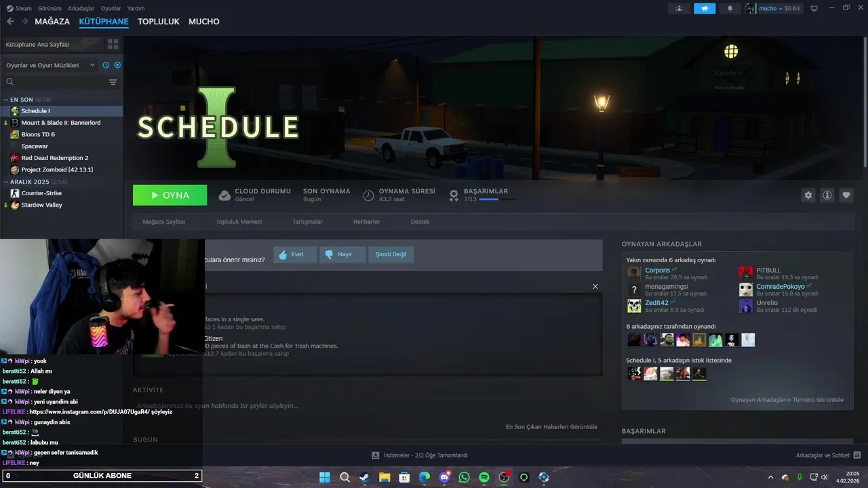The height and width of the screenshot is (488, 868).
Task: Open the TOPLULUK tab
Action: click(159, 21)
